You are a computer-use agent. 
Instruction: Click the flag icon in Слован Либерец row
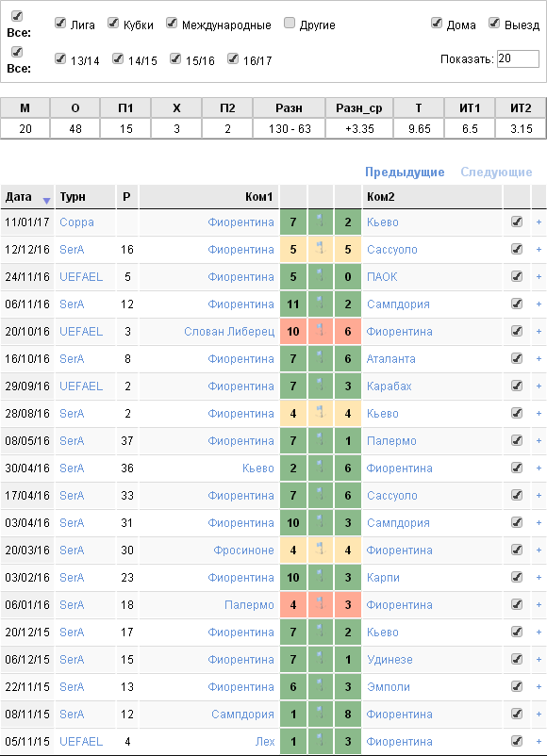coord(321,331)
